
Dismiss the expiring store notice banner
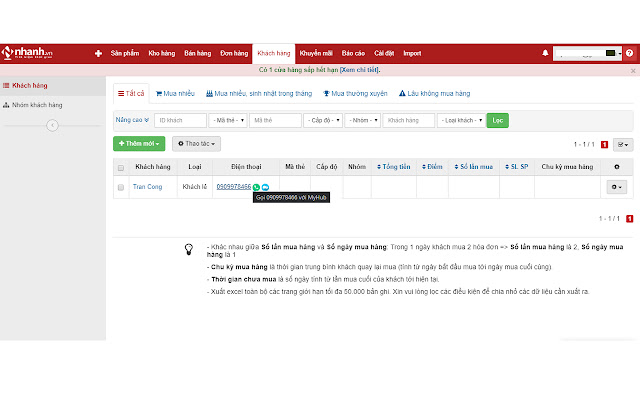pos(632,71)
